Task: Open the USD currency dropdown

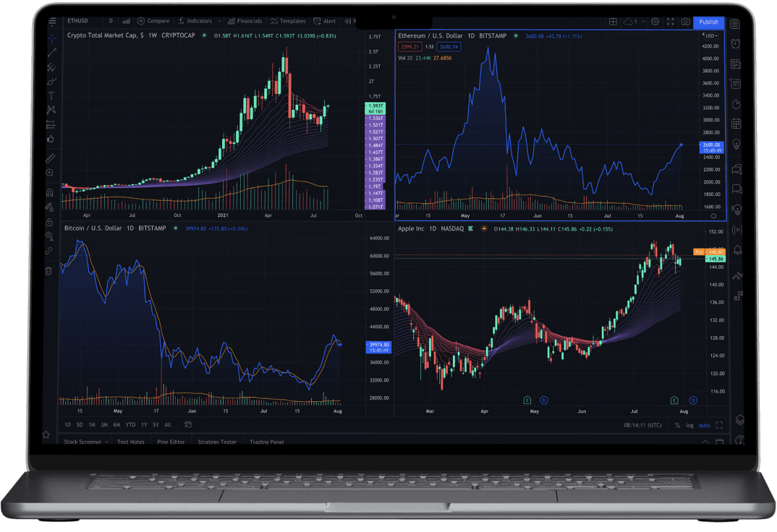Action: (x=711, y=35)
